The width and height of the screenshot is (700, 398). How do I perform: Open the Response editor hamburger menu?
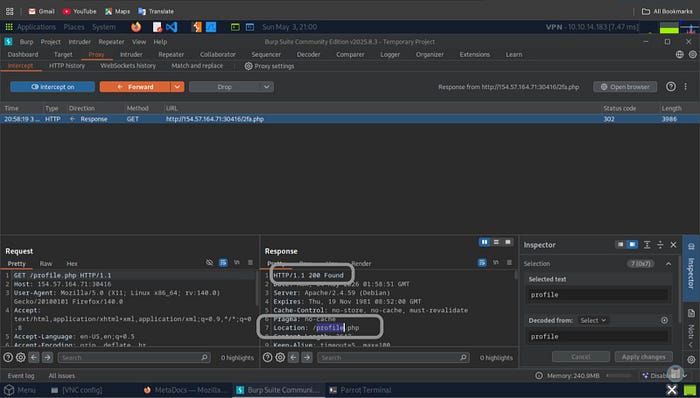tap(509, 262)
